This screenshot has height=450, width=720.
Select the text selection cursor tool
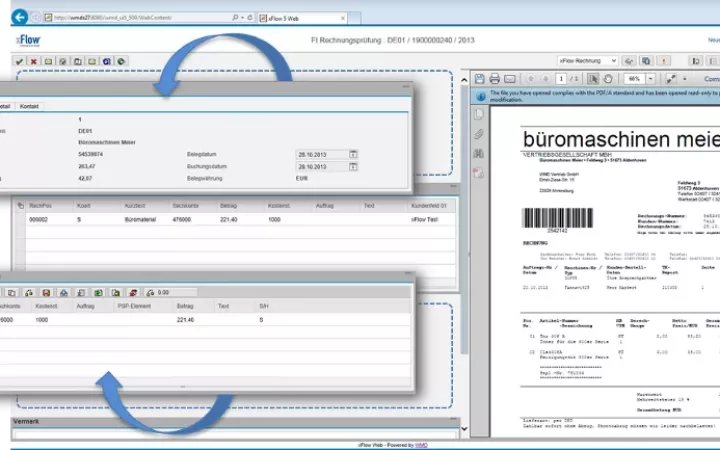593,79
